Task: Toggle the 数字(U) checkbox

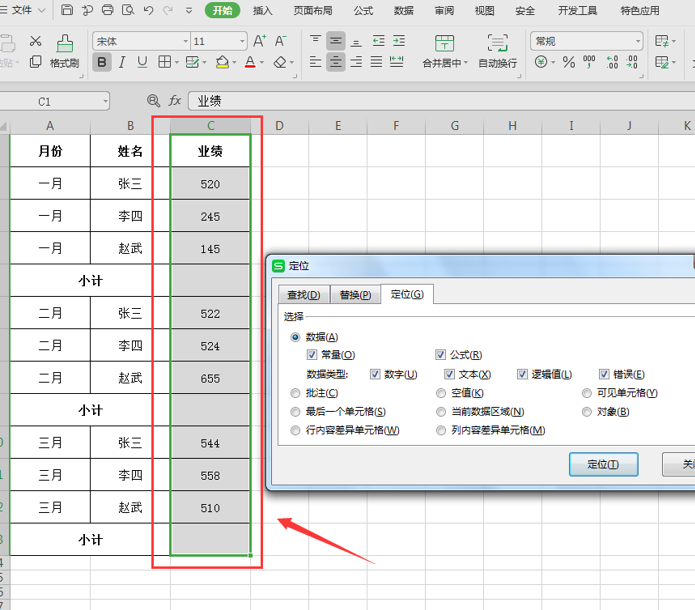Action: click(x=375, y=374)
